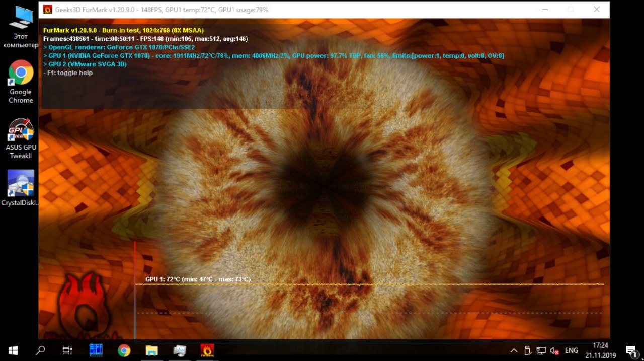
Task: Show hidden system tray icons
Action: 514,350
